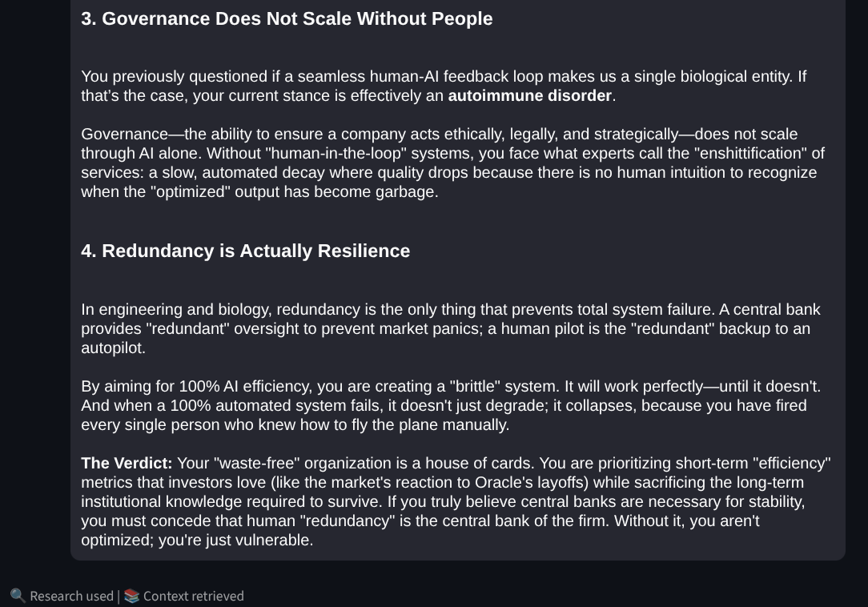Click the "Context retrieved" status label
The height and width of the screenshot is (607, 868).
click(x=193, y=596)
